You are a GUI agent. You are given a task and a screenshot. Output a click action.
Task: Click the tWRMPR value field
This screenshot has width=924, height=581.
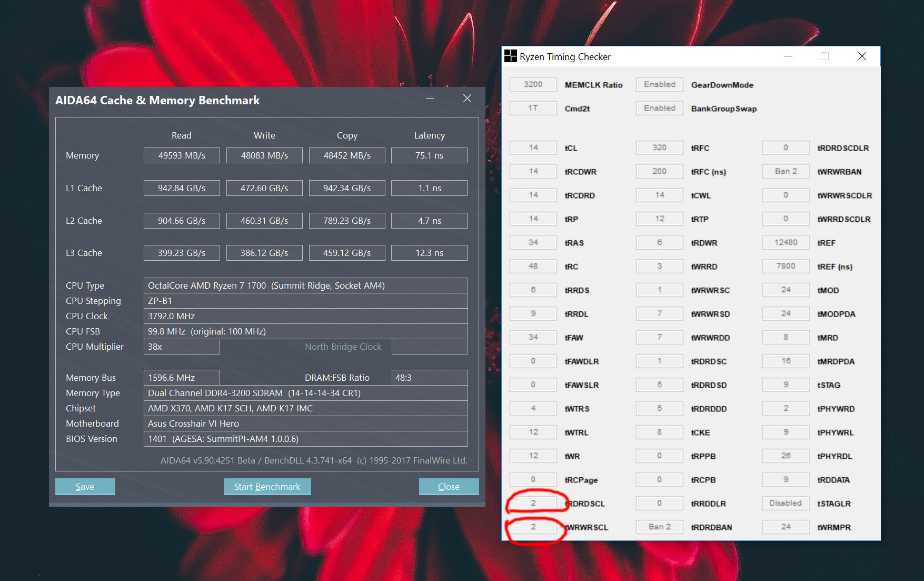click(786, 527)
